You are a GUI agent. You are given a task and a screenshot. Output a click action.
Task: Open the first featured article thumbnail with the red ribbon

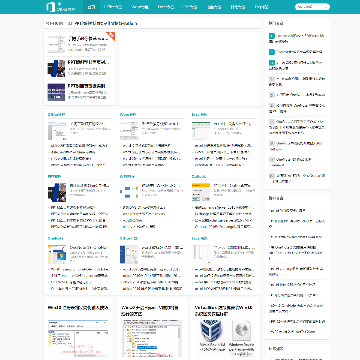[x=56, y=44]
